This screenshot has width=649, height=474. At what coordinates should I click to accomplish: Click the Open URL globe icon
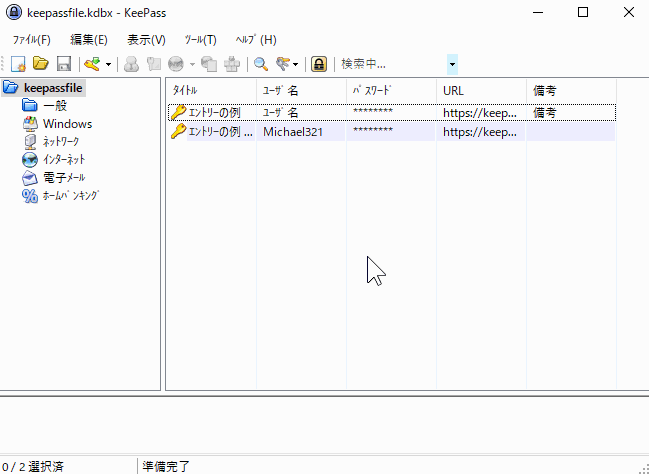click(176, 64)
